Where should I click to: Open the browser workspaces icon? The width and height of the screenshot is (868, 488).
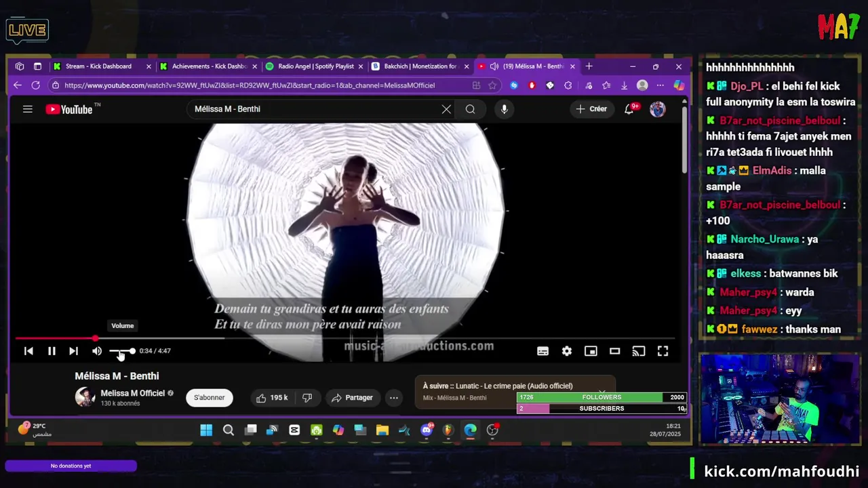click(20, 66)
